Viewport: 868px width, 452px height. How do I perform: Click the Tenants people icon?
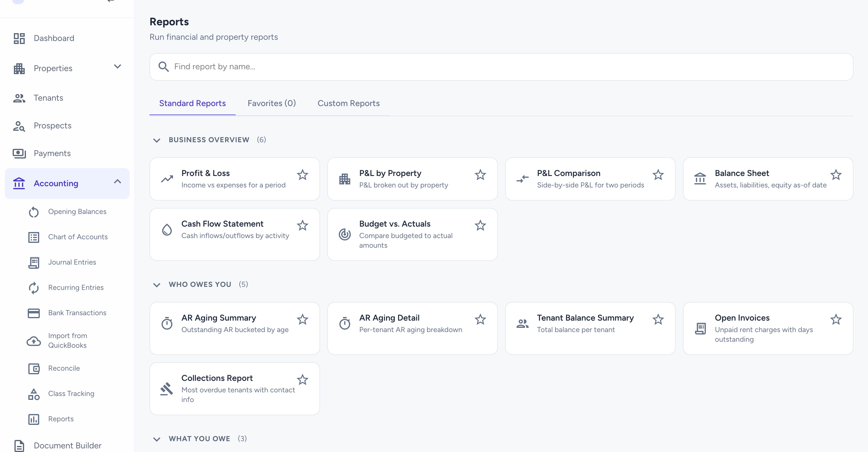coord(19,98)
